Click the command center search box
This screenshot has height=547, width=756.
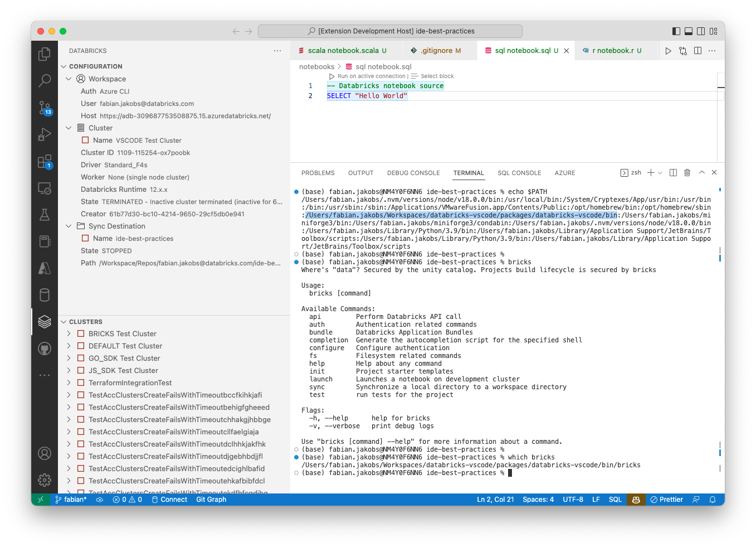pyautogui.click(x=390, y=31)
